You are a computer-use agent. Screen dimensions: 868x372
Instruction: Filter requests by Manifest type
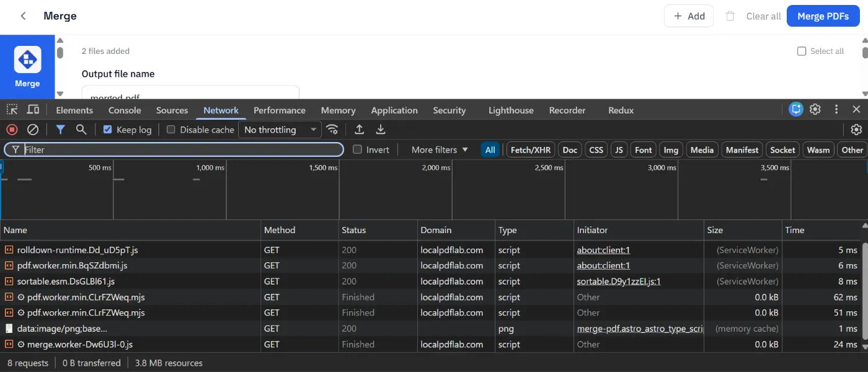(742, 149)
